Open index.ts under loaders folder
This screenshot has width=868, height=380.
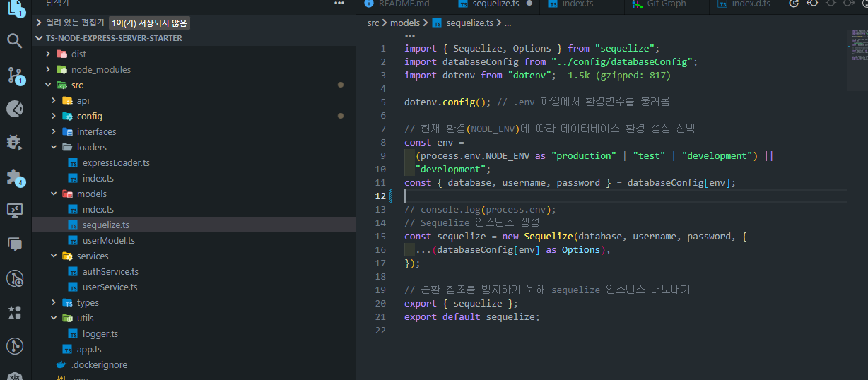[x=98, y=178]
